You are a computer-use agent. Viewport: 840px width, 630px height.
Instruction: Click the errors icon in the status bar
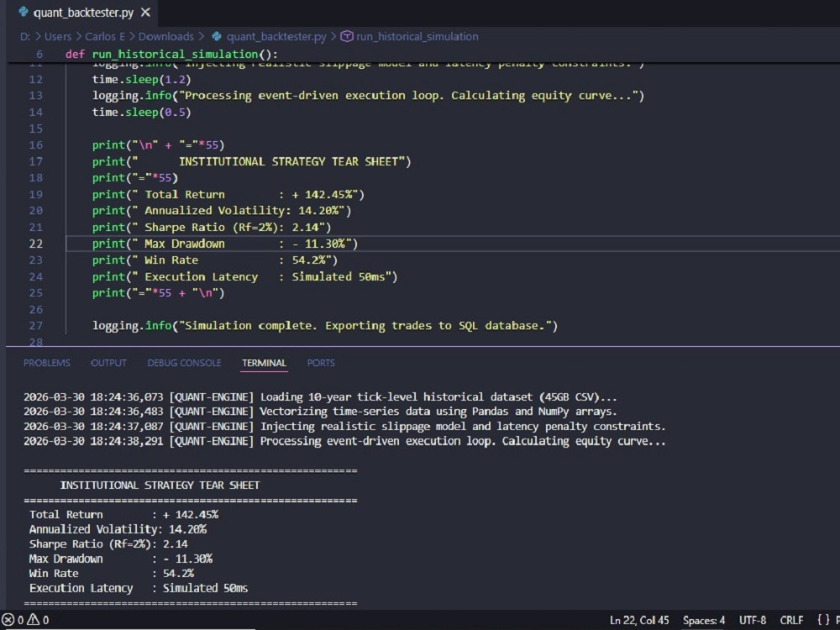[8, 620]
